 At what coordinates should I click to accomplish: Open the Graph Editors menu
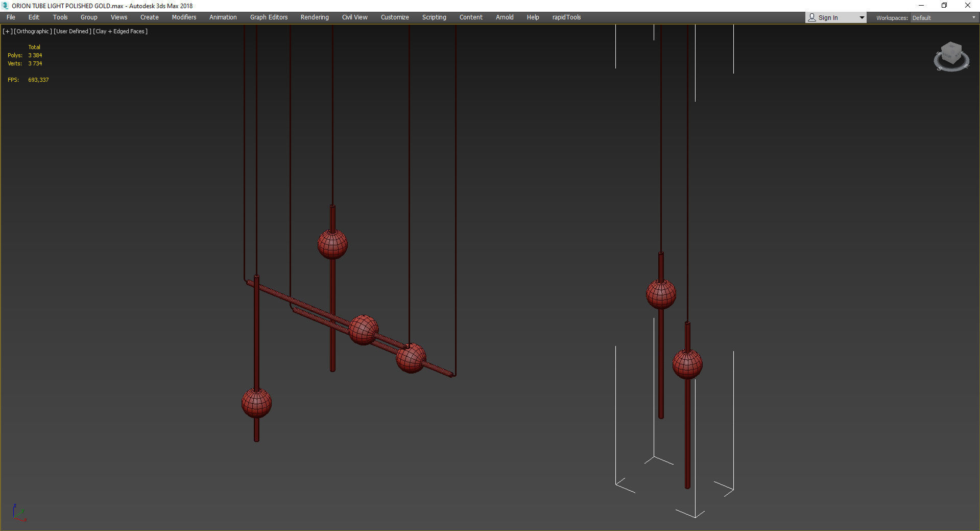pyautogui.click(x=269, y=17)
